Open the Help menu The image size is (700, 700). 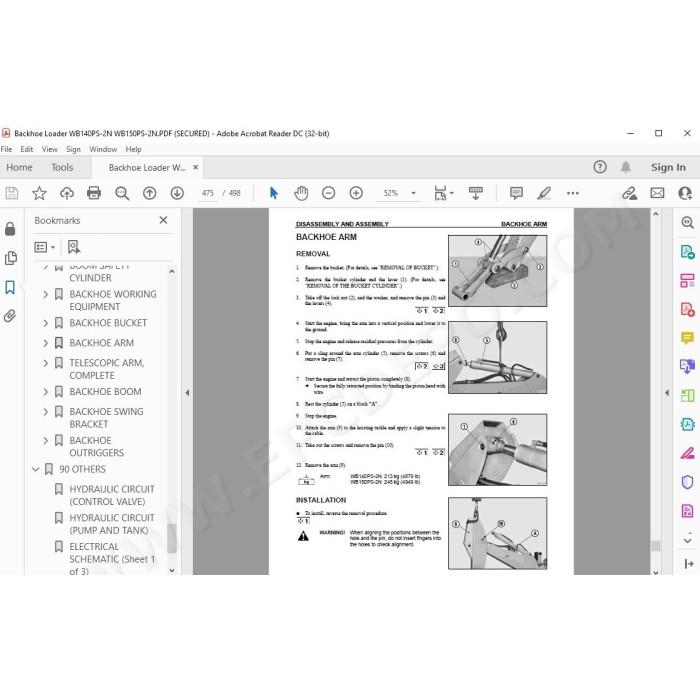(x=133, y=149)
